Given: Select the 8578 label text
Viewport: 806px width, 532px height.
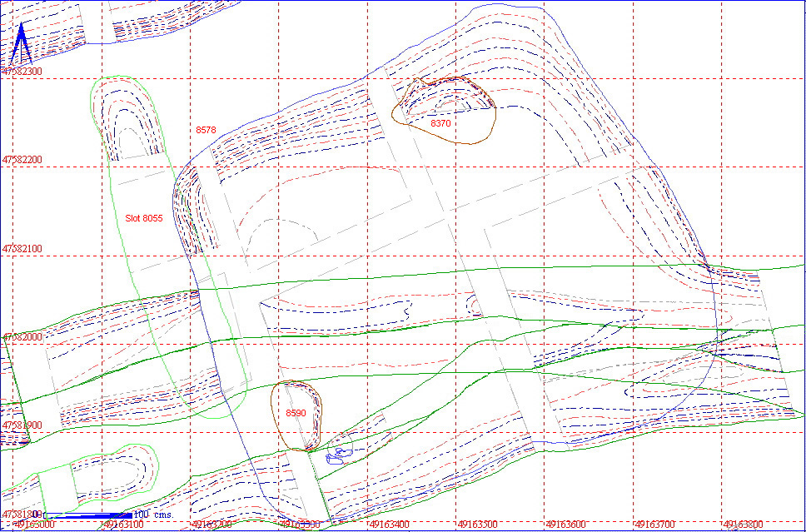Looking at the screenshot, I should [x=206, y=131].
